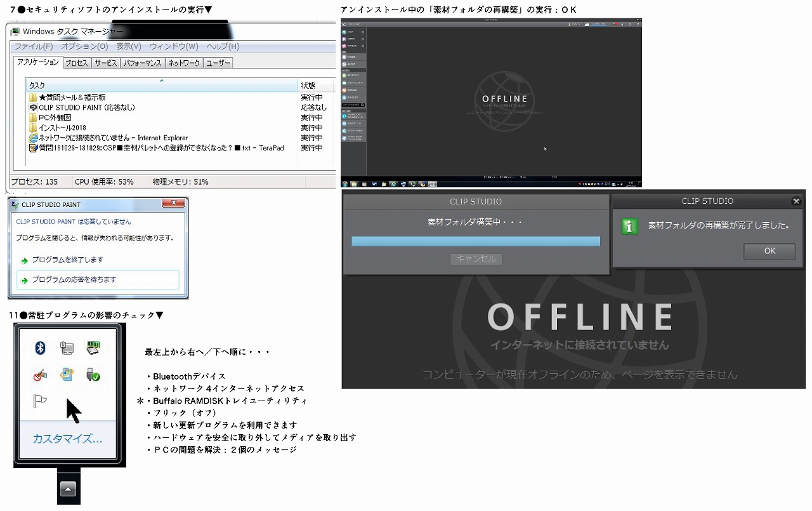The image size is (812, 511).
Task: Click the 素材フォルダの再構築が完了しました message
Action: click(x=719, y=225)
